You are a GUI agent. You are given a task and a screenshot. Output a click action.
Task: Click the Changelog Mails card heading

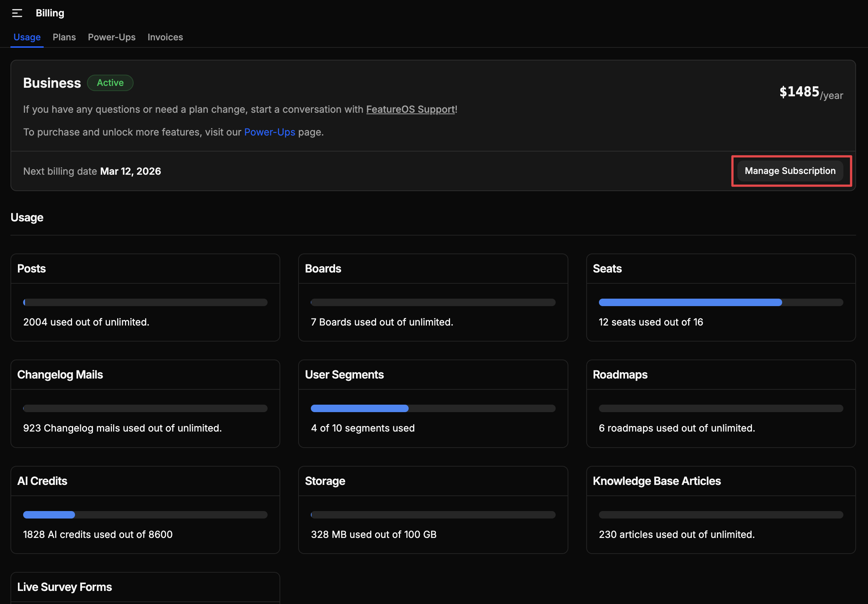click(x=60, y=374)
